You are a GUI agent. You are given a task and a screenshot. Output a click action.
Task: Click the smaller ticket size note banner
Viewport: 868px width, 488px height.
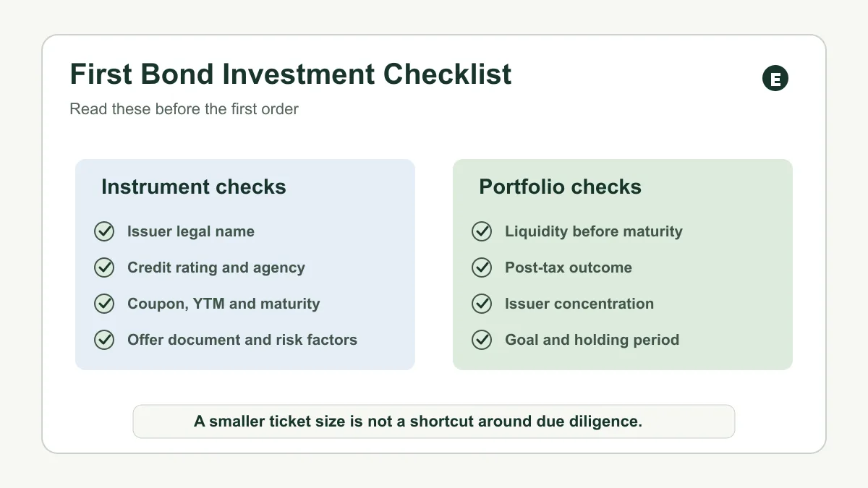tap(434, 421)
